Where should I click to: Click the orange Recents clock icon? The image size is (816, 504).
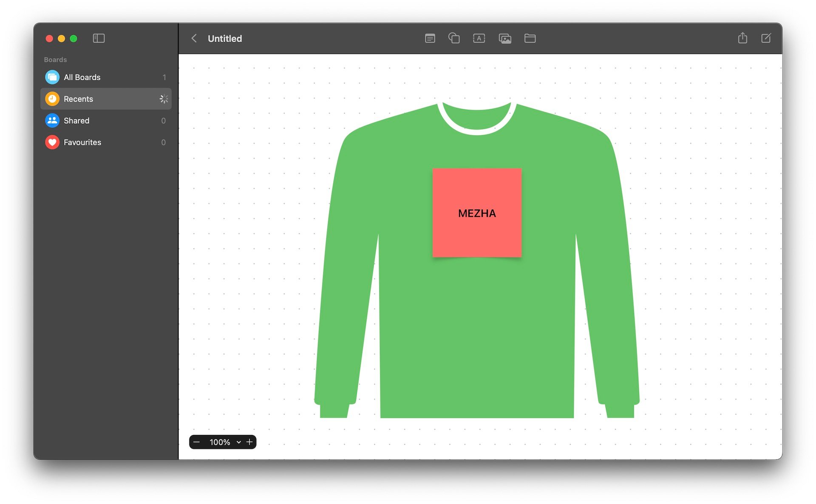(52, 99)
